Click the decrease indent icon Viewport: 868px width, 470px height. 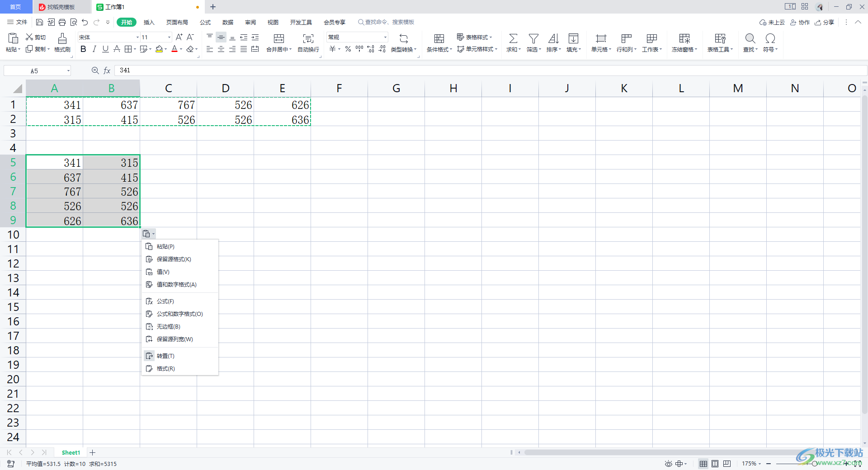(244, 37)
